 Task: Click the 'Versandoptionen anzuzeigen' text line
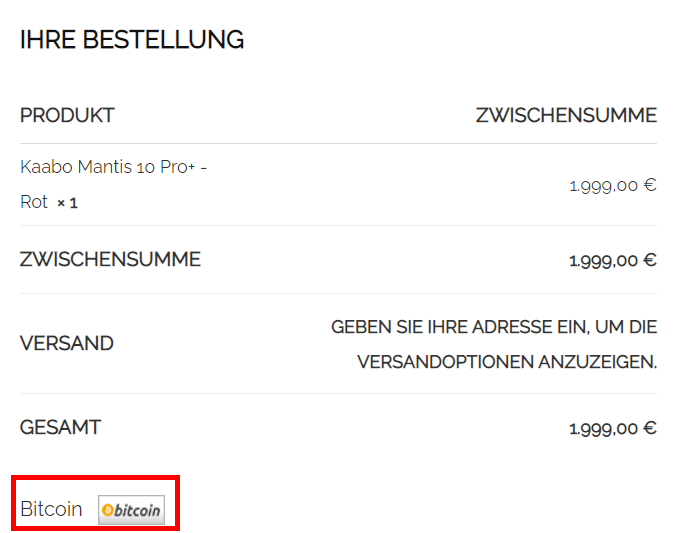(507, 362)
